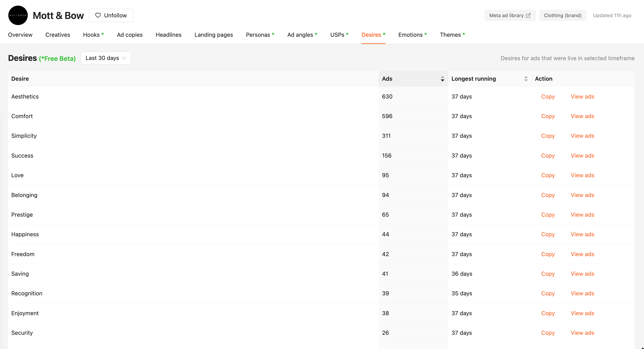View ads for the Prestige desire
The image size is (644, 349).
[582, 214]
